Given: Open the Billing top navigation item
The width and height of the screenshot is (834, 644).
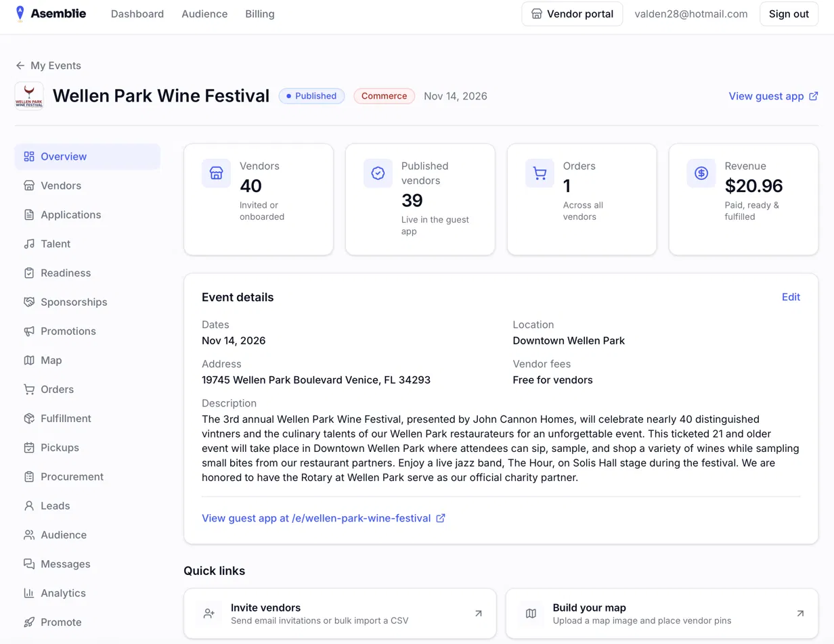Looking at the screenshot, I should click(x=260, y=14).
